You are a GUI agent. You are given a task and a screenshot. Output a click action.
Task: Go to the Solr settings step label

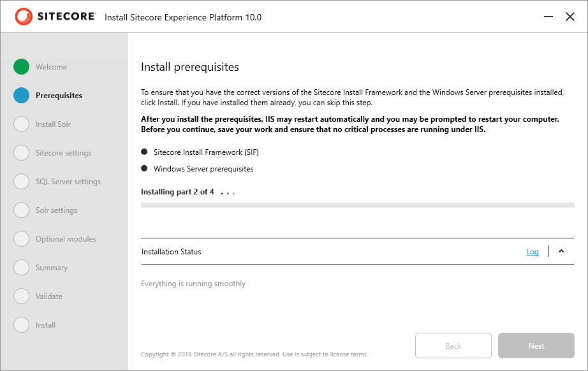click(56, 210)
